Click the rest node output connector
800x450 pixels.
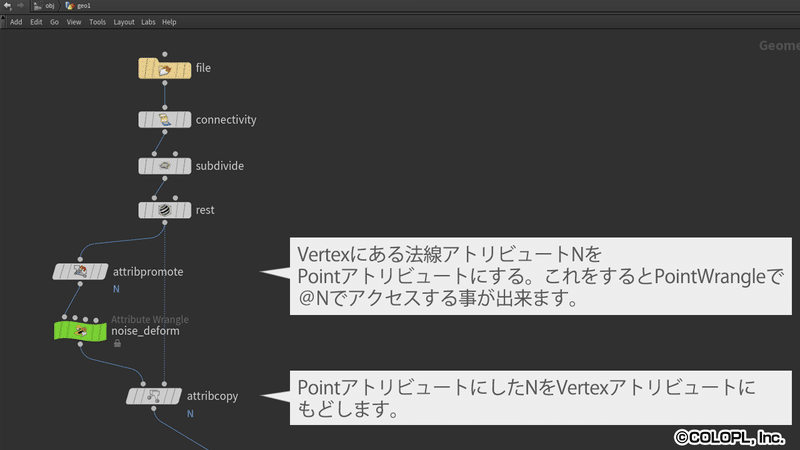[164, 222]
